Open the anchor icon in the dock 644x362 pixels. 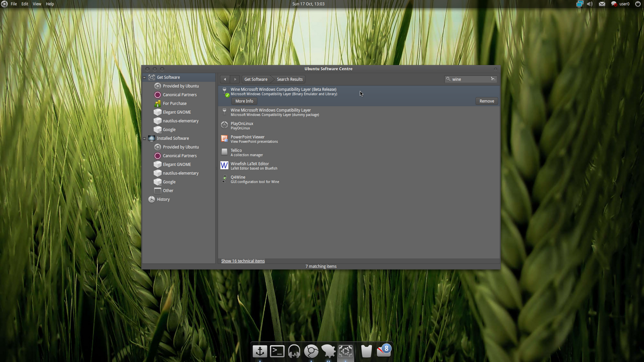260,352
